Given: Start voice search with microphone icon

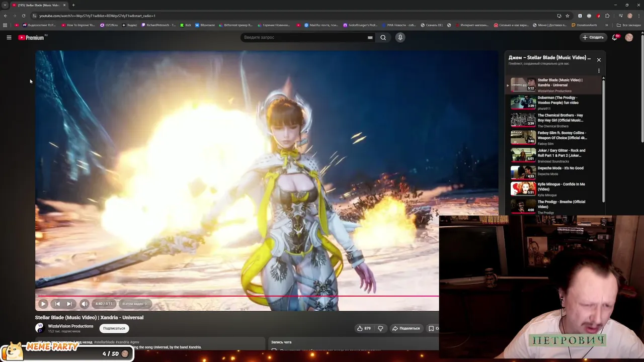Looking at the screenshot, I should coord(400,37).
